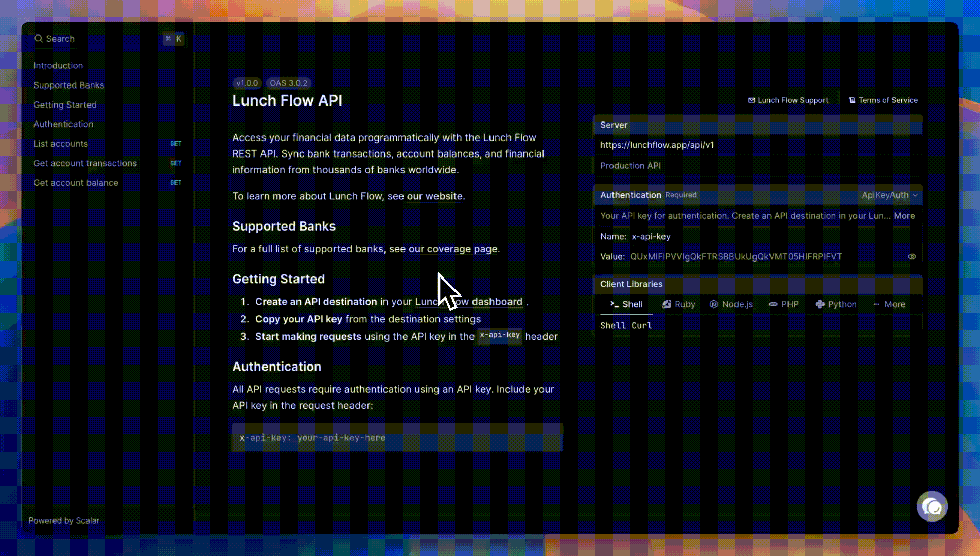Click the API key value field
980x556 pixels.
coord(736,257)
